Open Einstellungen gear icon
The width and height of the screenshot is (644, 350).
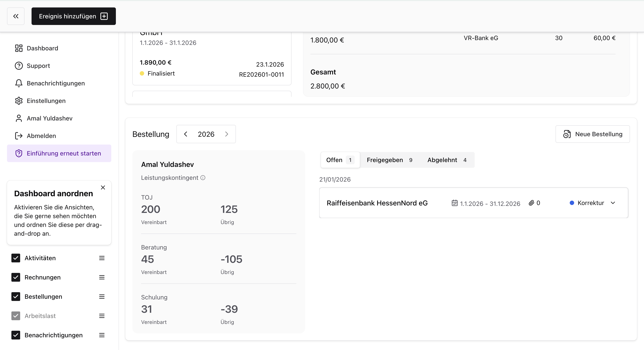[19, 101]
